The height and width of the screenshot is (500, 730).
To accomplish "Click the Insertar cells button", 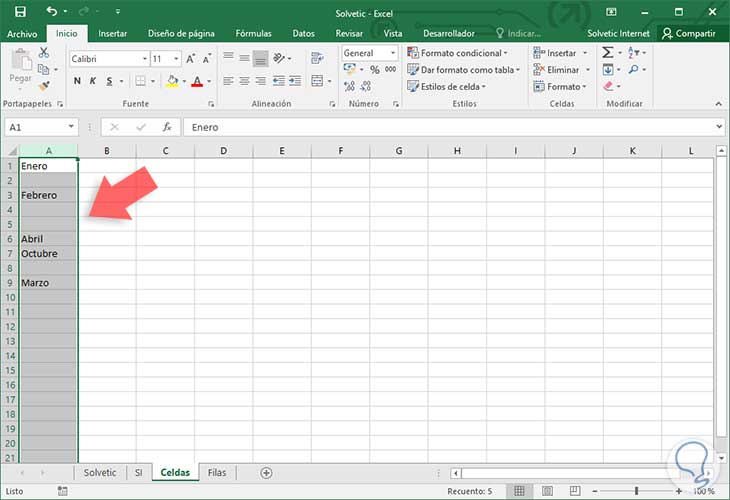I will (561, 53).
